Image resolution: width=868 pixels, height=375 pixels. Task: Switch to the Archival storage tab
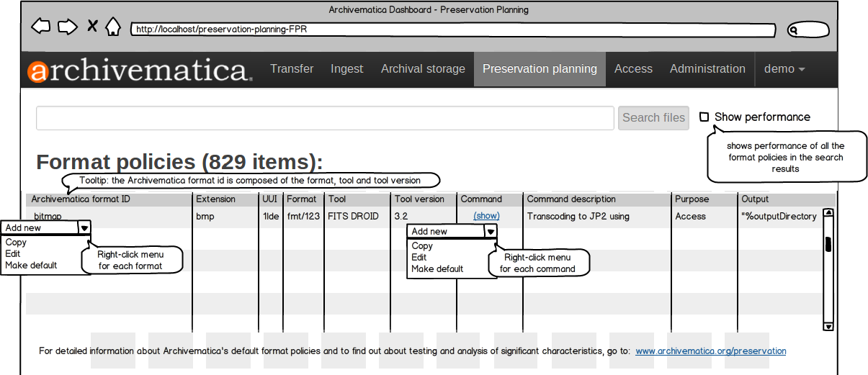coord(423,69)
